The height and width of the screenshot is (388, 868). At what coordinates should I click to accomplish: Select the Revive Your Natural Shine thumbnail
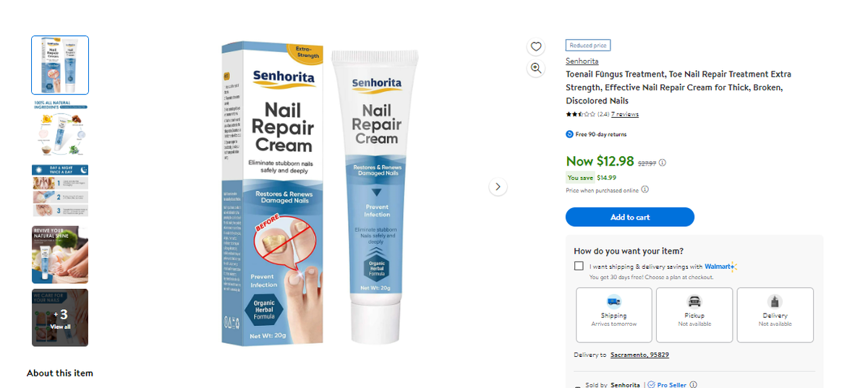[60, 254]
